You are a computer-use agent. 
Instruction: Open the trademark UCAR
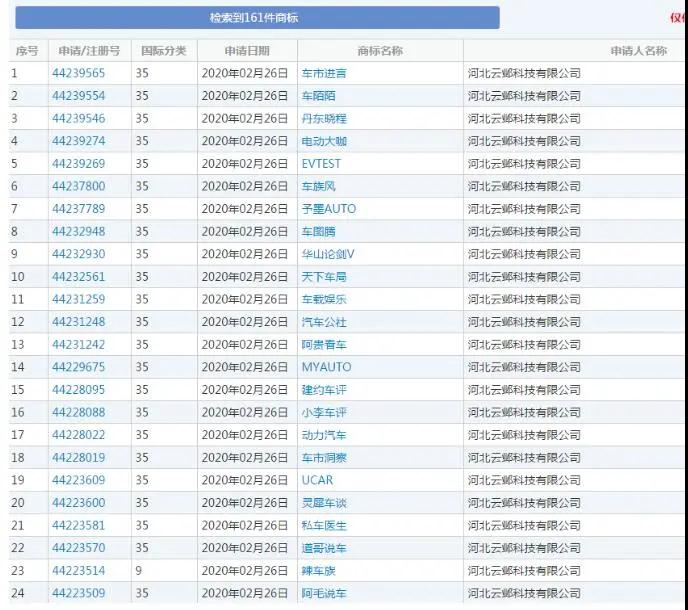click(317, 480)
